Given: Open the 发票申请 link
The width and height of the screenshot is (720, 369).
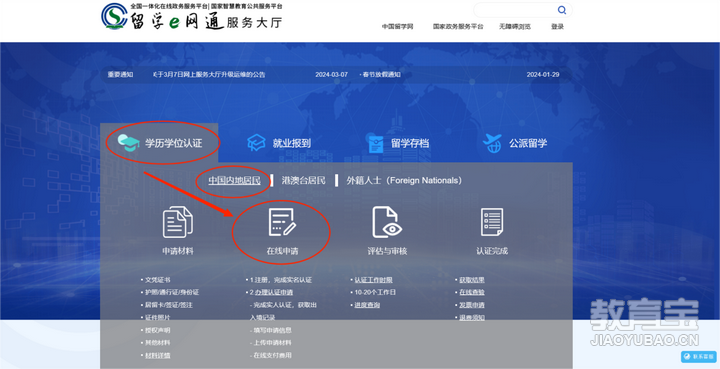Looking at the screenshot, I should point(472,305).
